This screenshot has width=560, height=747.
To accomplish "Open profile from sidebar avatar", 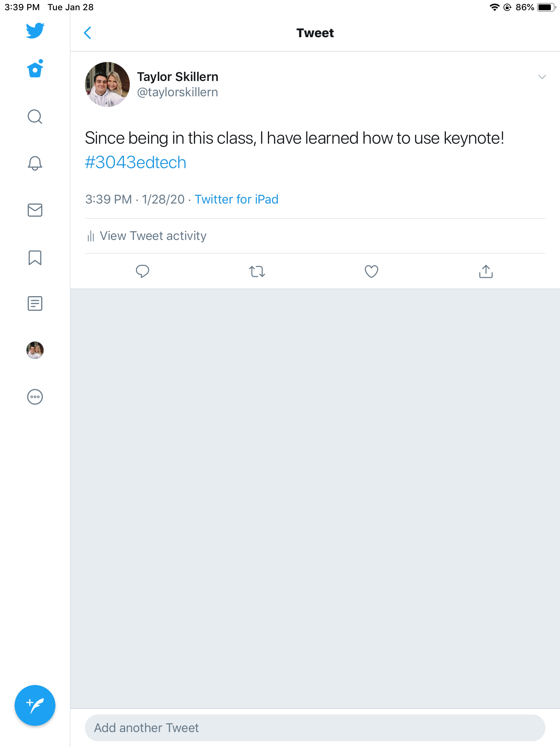I will coord(35,350).
